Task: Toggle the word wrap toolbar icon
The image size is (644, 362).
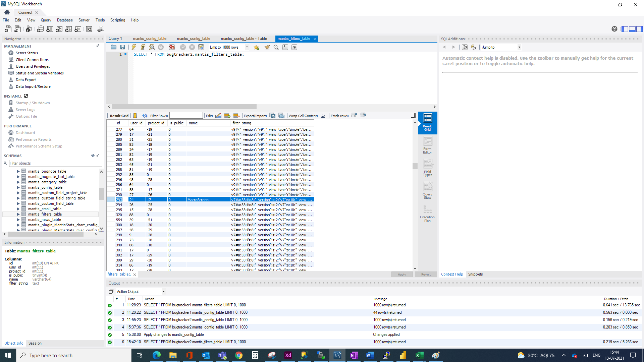Action: click(x=294, y=47)
